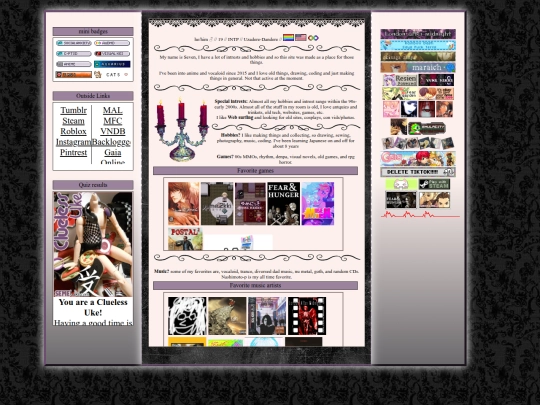
Task: Click the Clueless Uke quiz result image
Action: tap(93, 244)
